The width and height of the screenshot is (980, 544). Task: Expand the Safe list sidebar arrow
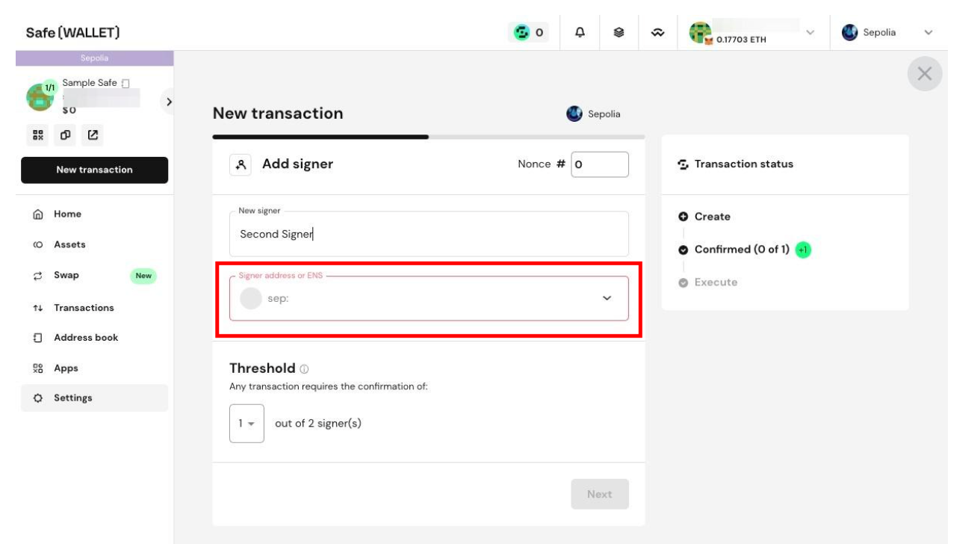pyautogui.click(x=169, y=100)
